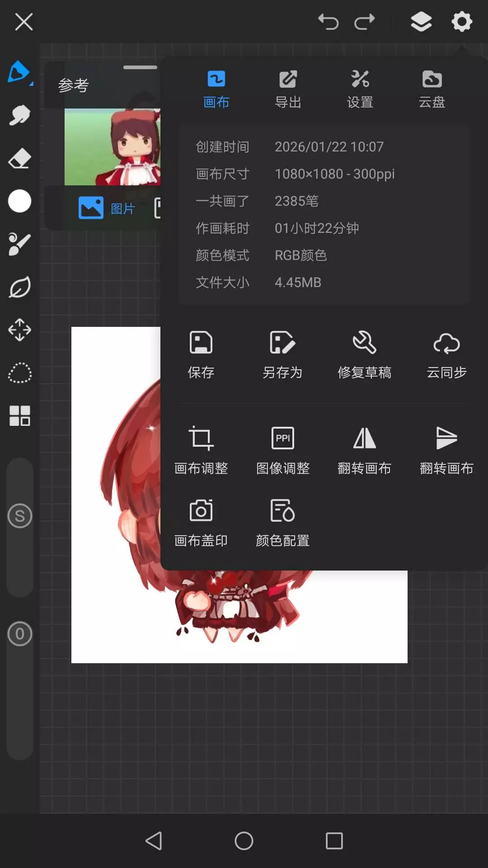
Task: Open 画布调整 canvas crop adjust
Action: 201,450
